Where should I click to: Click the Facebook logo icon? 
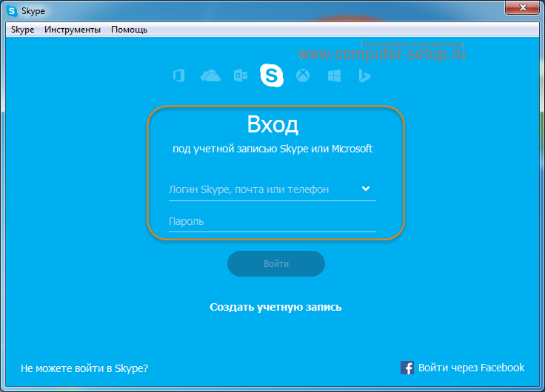pyautogui.click(x=407, y=368)
